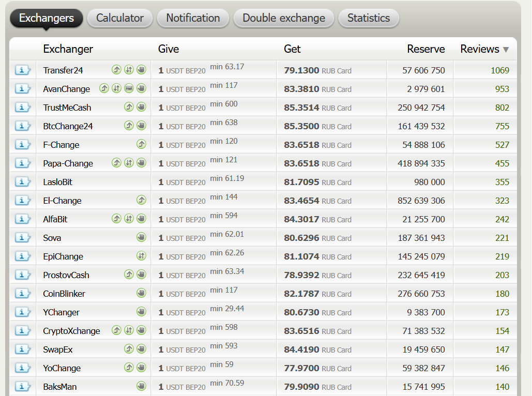This screenshot has width=532, height=396.
Task: Open info icon for Transfer24 exchanger
Action: tap(22, 70)
